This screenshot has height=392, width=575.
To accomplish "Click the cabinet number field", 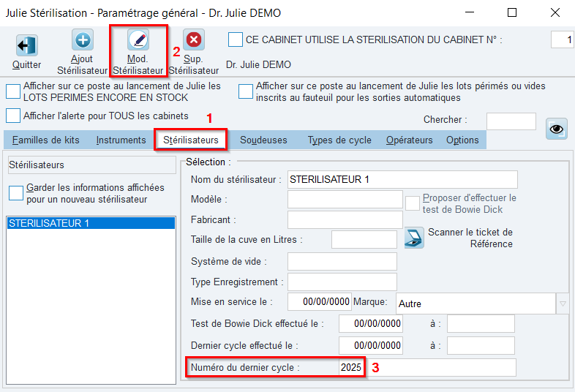I will (x=562, y=39).
